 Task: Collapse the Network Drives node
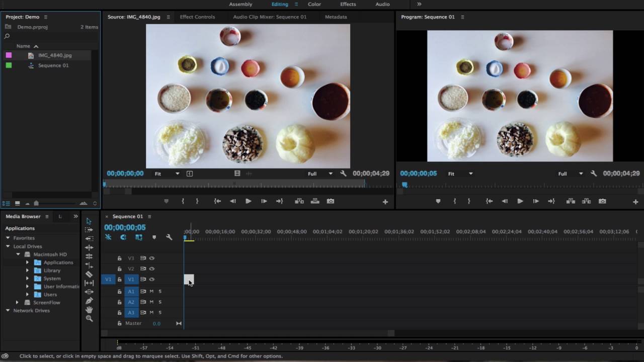point(8,311)
